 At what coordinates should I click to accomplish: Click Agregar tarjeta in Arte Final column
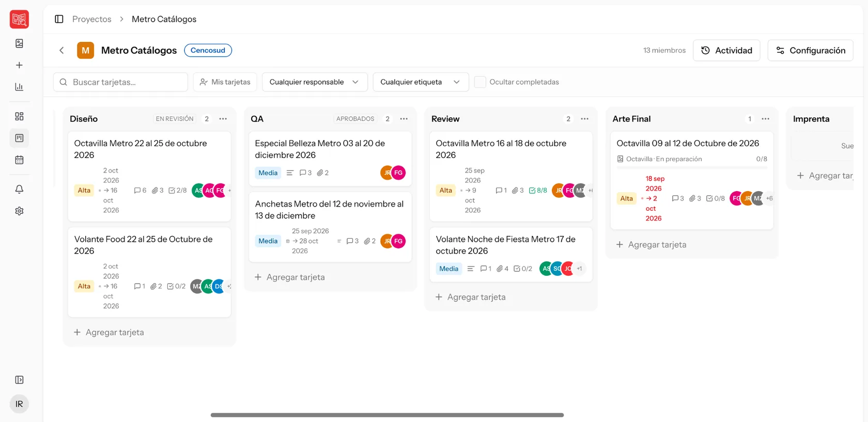point(652,245)
